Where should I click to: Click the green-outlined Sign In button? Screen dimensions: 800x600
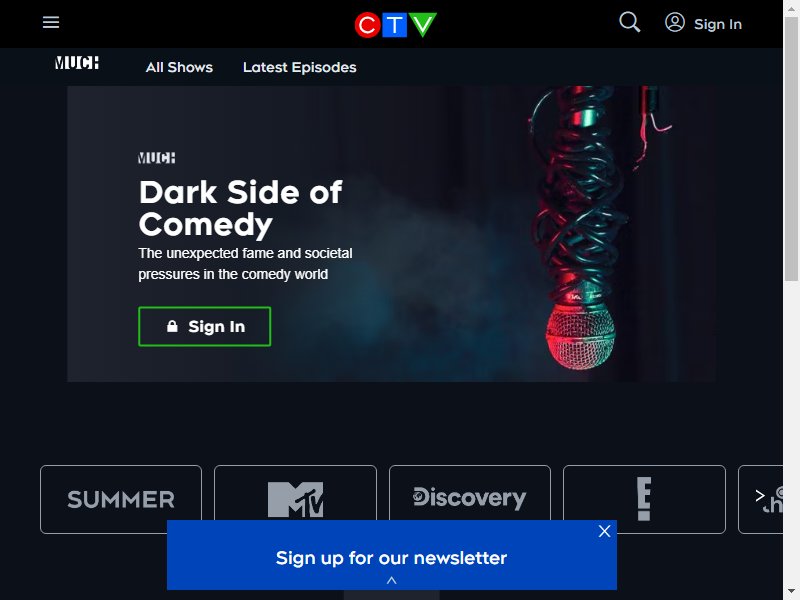(205, 327)
